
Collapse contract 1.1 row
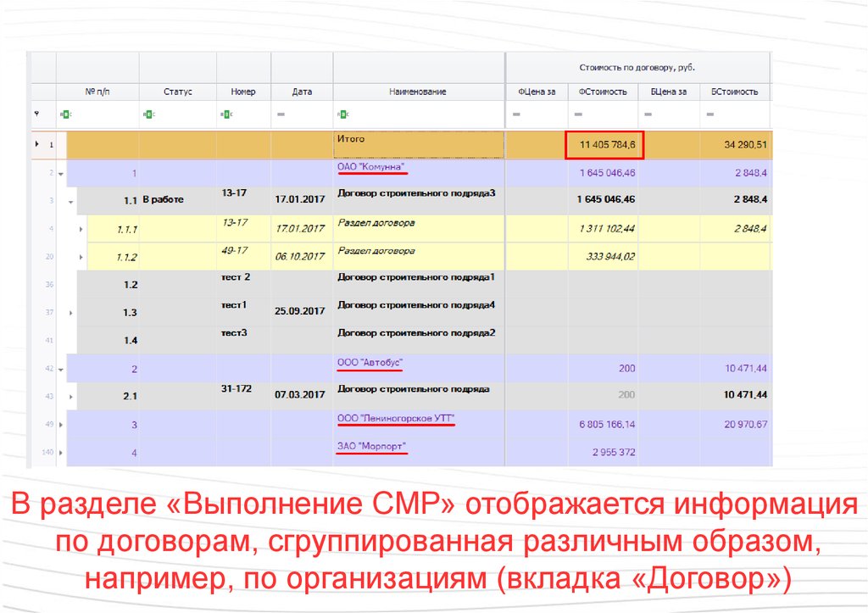pos(71,202)
